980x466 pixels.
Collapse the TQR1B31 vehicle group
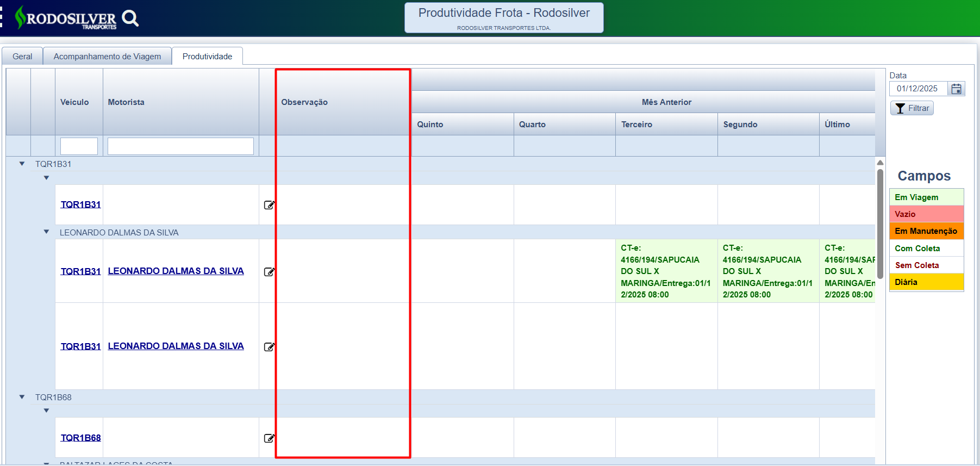pos(22,164)
